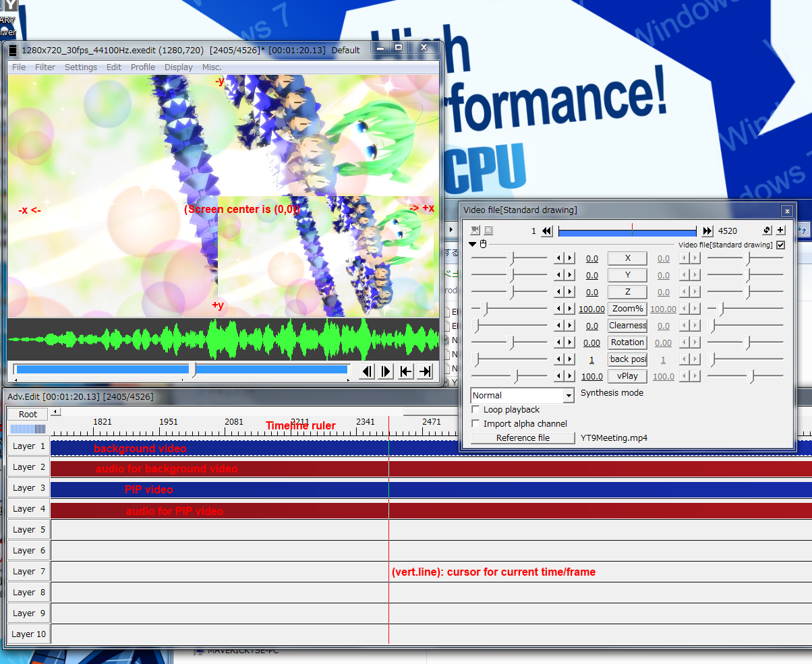Collapse settings with the black disclosure triangle

[x=473, y=244]
